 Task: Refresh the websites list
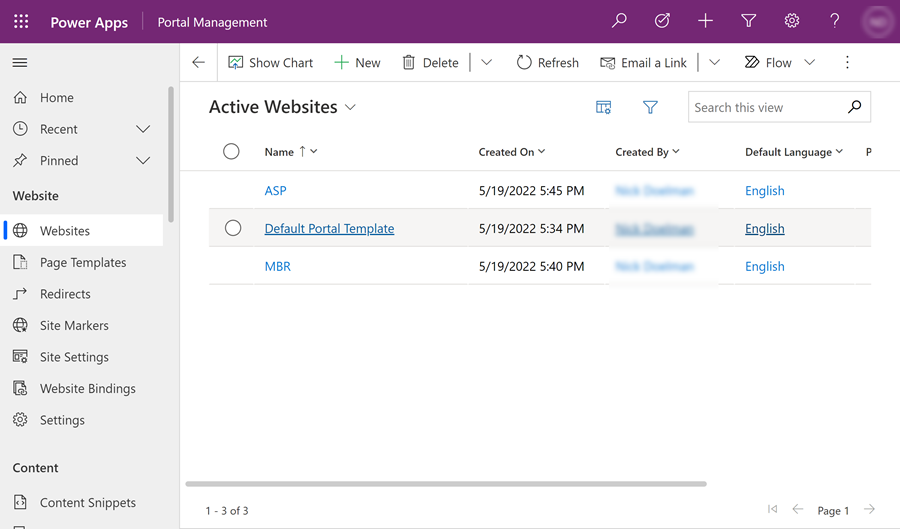[548, 63]
